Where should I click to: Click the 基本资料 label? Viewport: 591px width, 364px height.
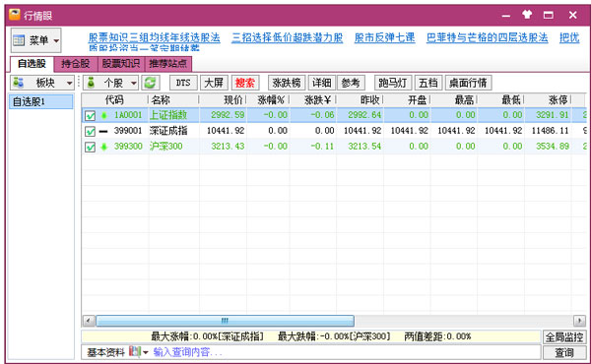(106, 352)
